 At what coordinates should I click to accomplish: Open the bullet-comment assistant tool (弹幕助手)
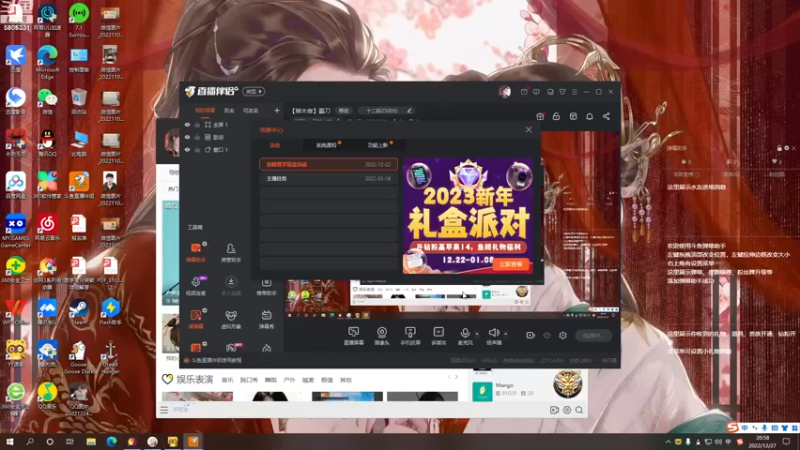click(196, 252)
